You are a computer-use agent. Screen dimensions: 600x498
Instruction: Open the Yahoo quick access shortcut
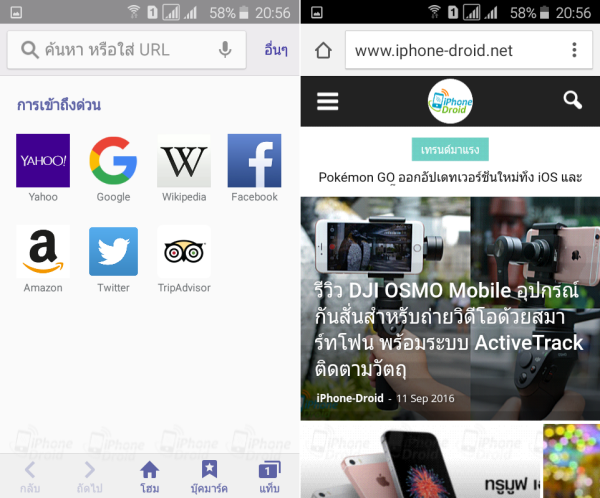coord(43,161)
